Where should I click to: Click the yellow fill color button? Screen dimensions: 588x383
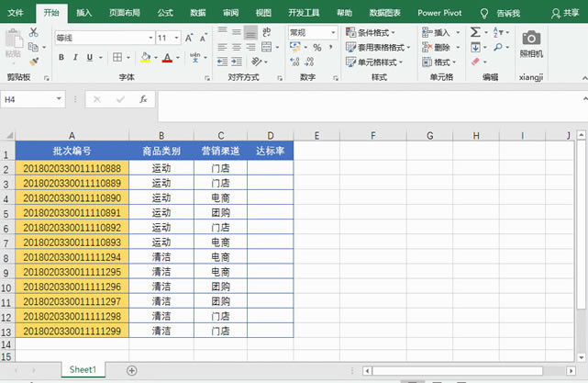[x=145, y=57]
